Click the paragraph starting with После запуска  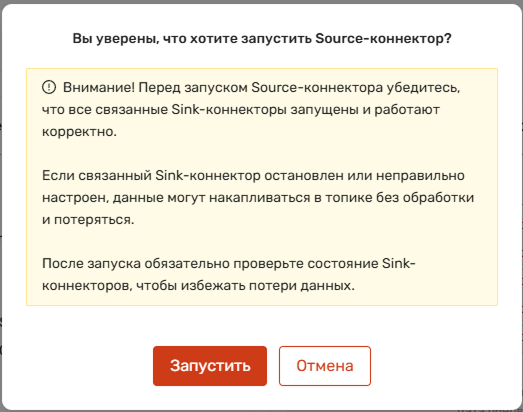[x=228, y=275]
